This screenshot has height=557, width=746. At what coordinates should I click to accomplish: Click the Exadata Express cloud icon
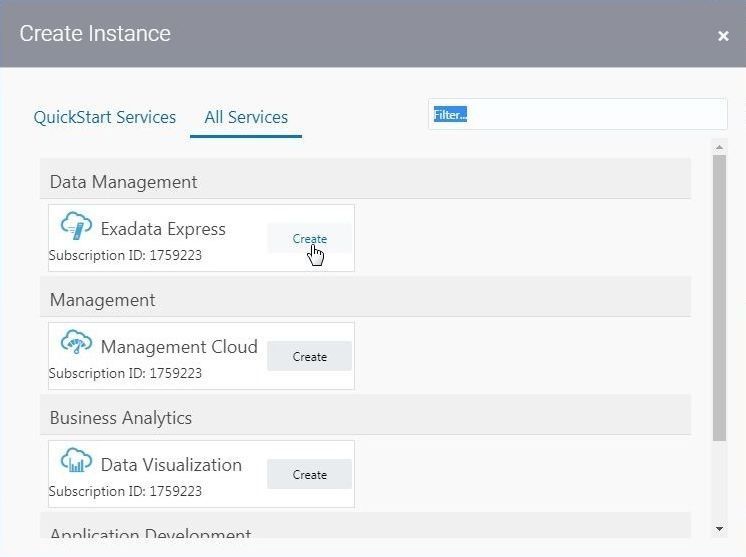tap(76, 226)
